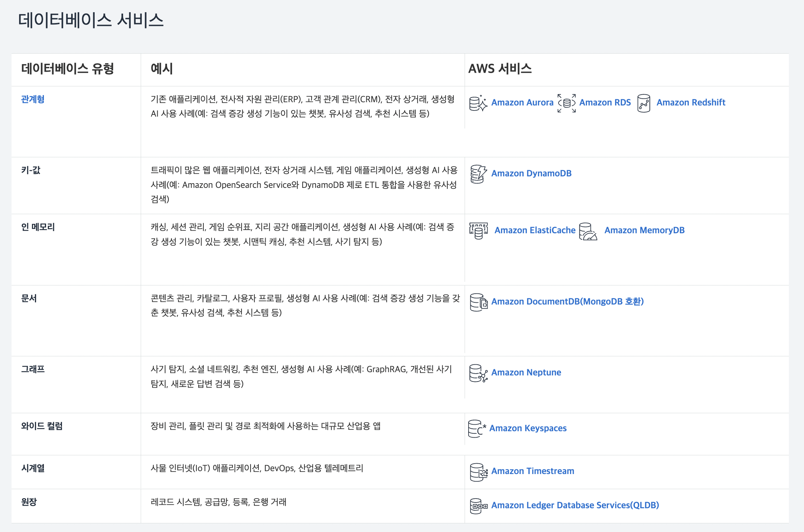
Task: Follow the Amazon Redshift link
Action: coord(691,103)
